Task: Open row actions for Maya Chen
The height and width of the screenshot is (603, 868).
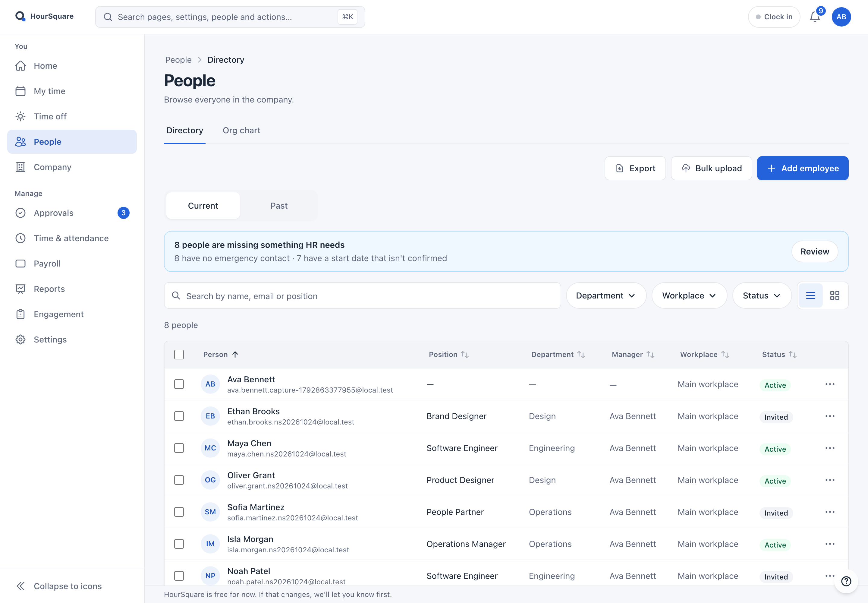Action: [x=830, y=448]
